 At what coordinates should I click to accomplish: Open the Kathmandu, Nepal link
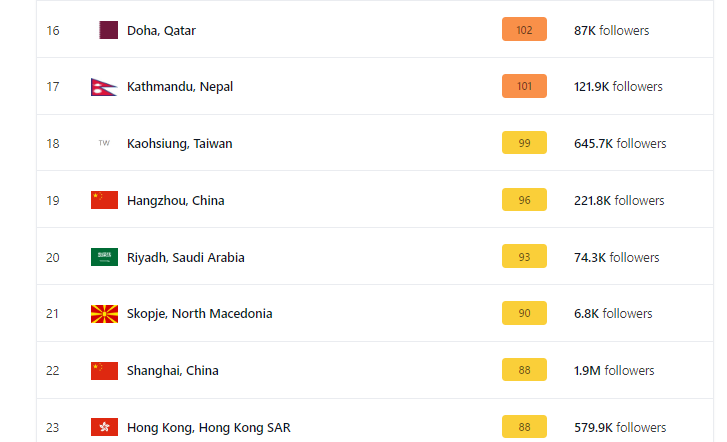click(x=180, y=87)
